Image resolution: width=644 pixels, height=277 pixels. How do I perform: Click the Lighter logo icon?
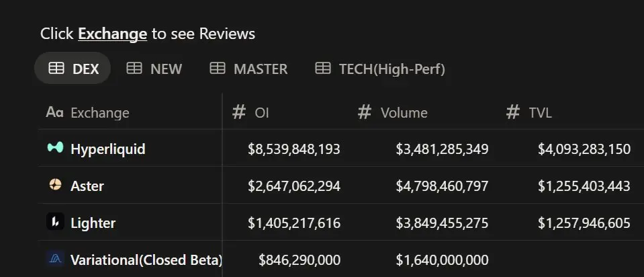[55, 222]
